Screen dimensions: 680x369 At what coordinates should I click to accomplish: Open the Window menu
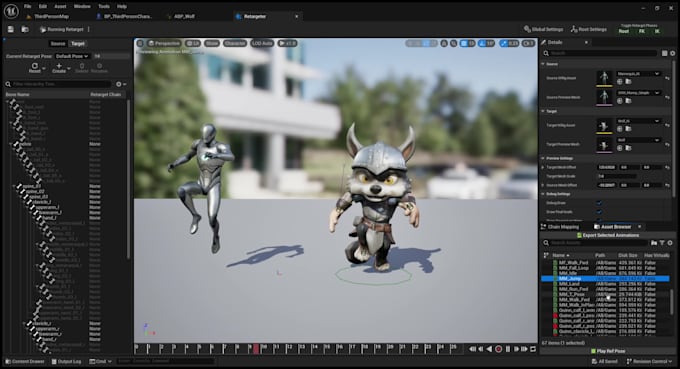[x=82, y=7]
